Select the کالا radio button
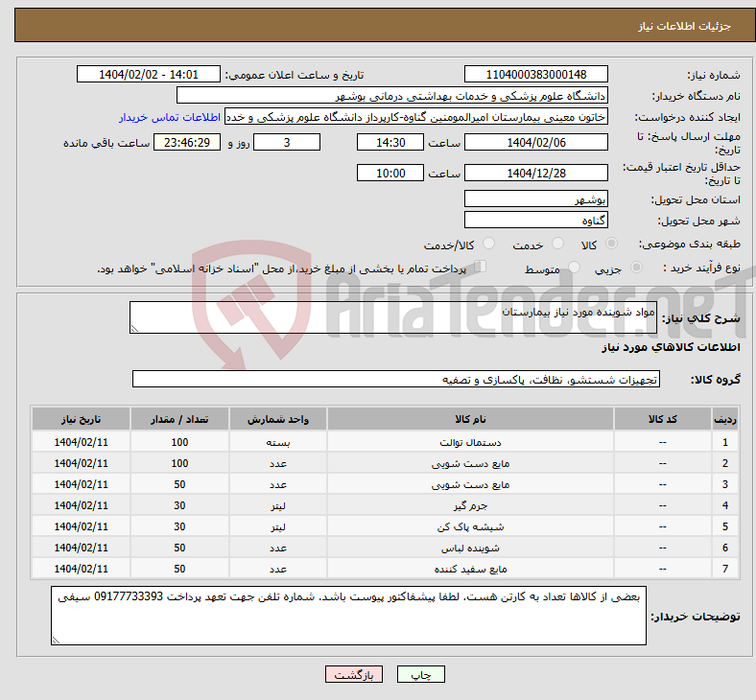756x700 pixels. pos(611,244)
